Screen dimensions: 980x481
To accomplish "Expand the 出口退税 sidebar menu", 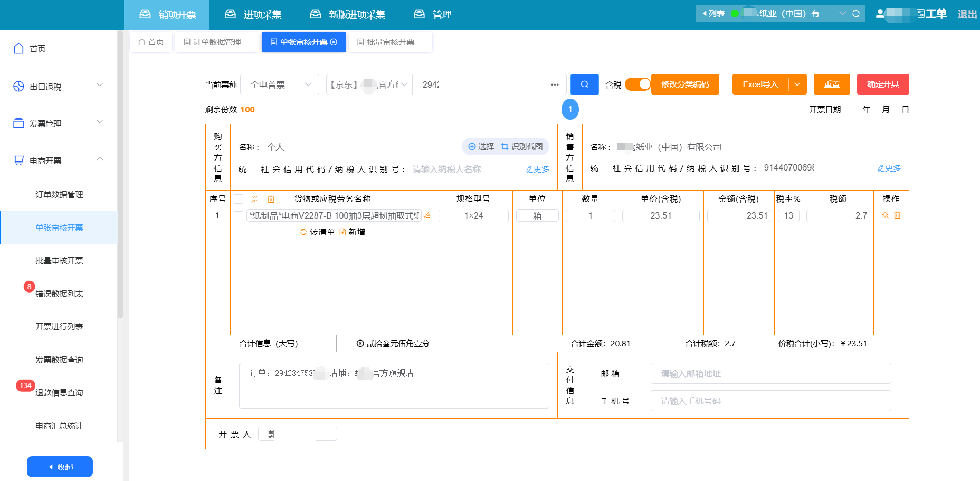I will [100, 85].
